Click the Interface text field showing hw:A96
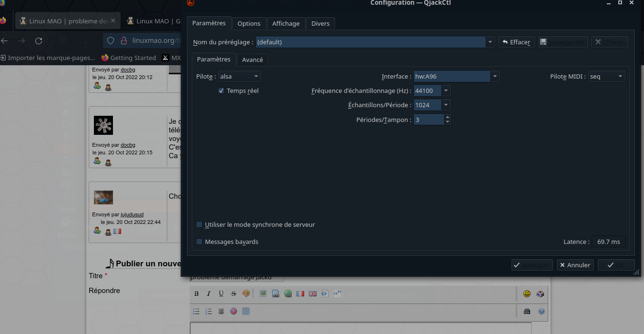Viewport: 644px width, 334px height. (452, 76)
